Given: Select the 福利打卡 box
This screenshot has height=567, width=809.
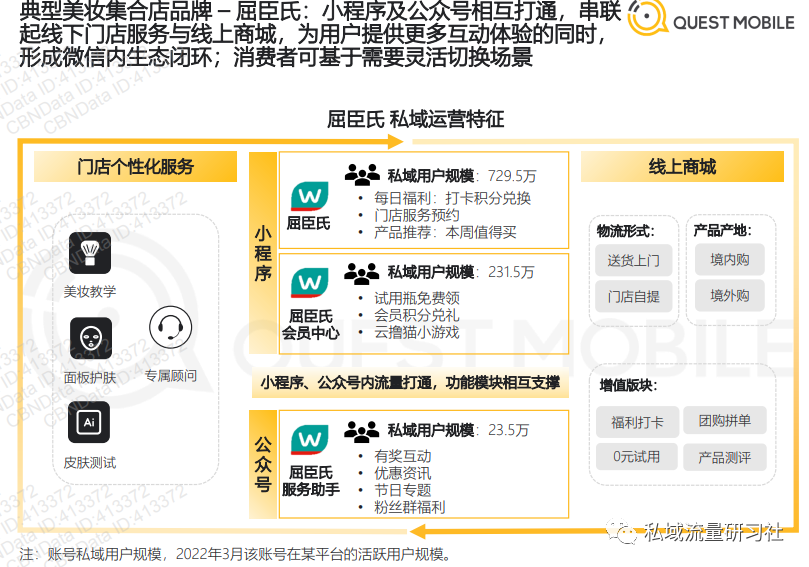Looking at the screenshot, I should click(x=637, y=423).
